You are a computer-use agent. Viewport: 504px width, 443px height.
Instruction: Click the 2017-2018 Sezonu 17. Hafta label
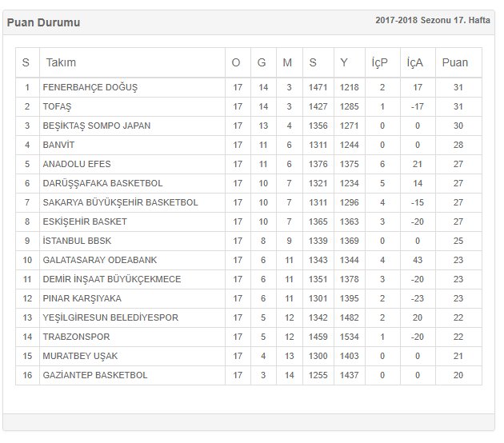[433, 20]
